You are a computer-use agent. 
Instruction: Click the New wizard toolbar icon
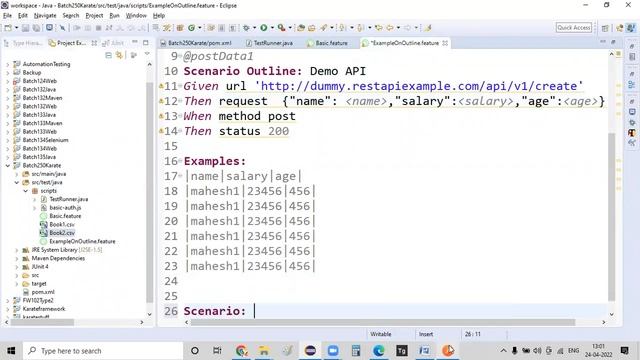coord(8,28)
